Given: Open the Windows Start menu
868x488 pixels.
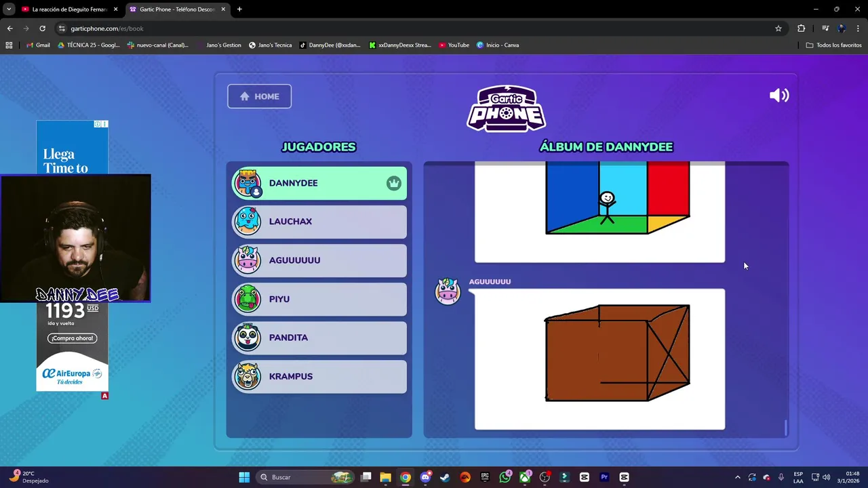Looking at the screenshot, I should click(244, 477).
